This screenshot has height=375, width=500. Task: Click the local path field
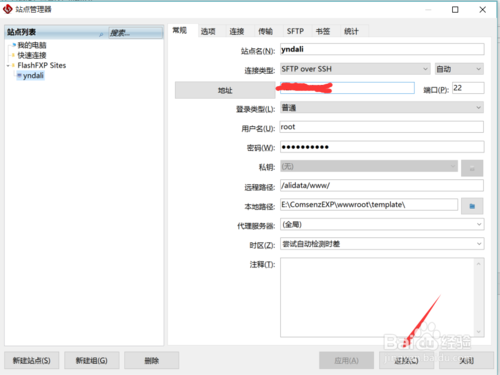(369, 205)
